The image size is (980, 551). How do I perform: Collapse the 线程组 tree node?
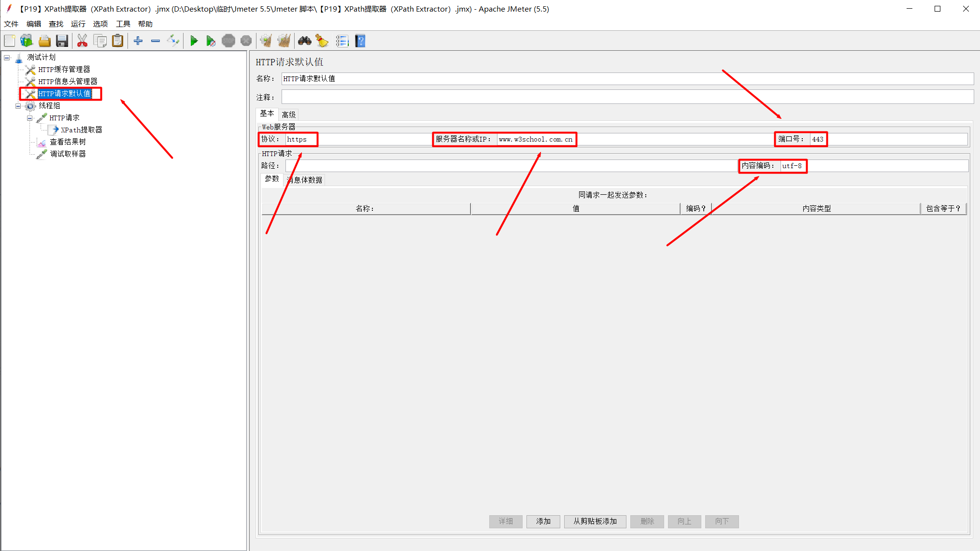tap(17, 106)
